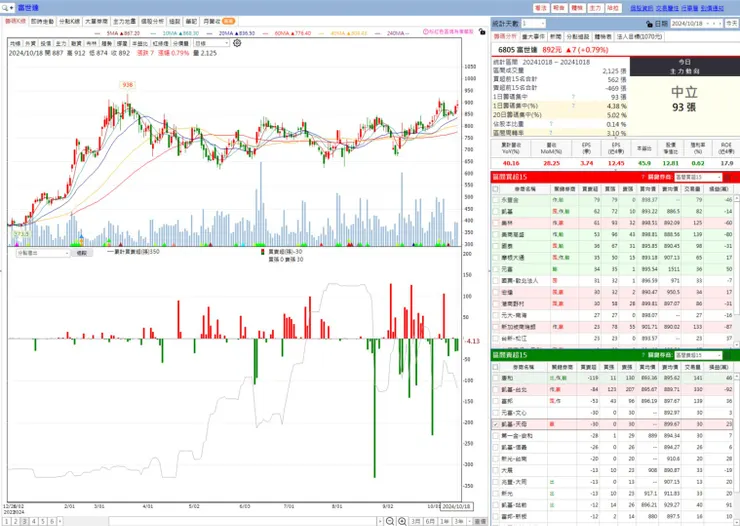Click help icon in 區間買超15 header
Image resolution: width=740 pixels, height=526 pixels.
click(x=643, y=177)
